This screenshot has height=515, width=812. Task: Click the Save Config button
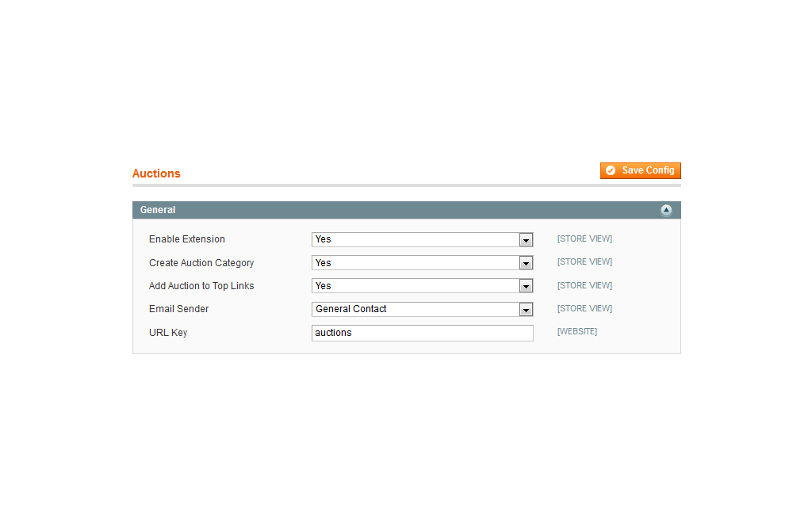641,171
